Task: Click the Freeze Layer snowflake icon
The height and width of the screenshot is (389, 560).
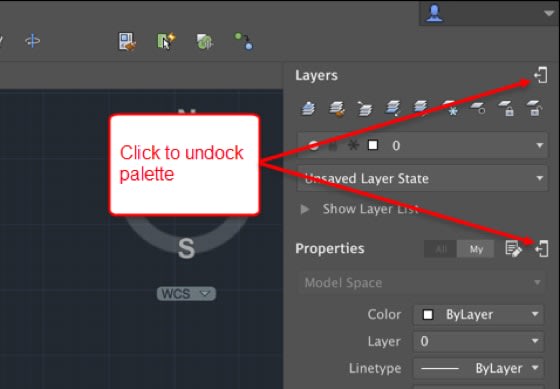Action: point(450,108)
